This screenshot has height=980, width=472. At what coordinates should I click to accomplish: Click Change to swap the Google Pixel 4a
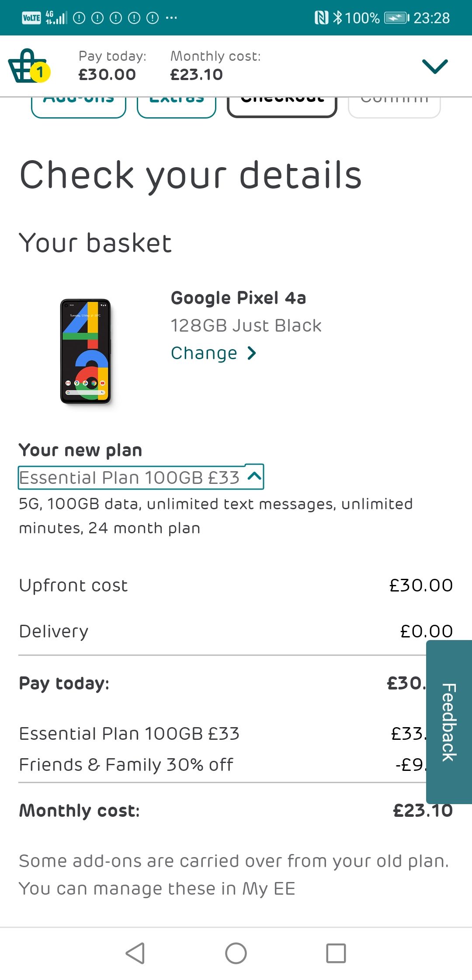pyautogui.click(x=204, y=353)
